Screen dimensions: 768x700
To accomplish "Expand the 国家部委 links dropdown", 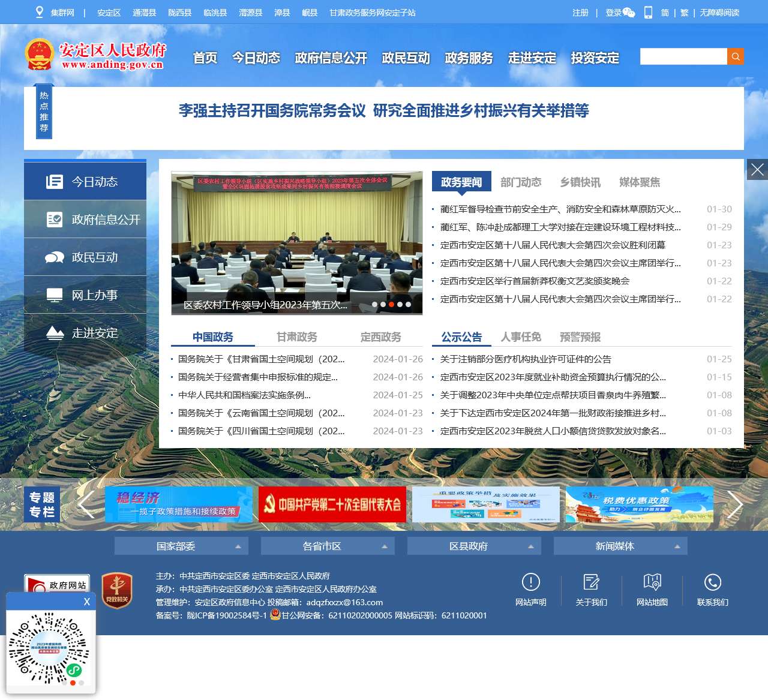I will pyautogui.click(x=181, y=546).
